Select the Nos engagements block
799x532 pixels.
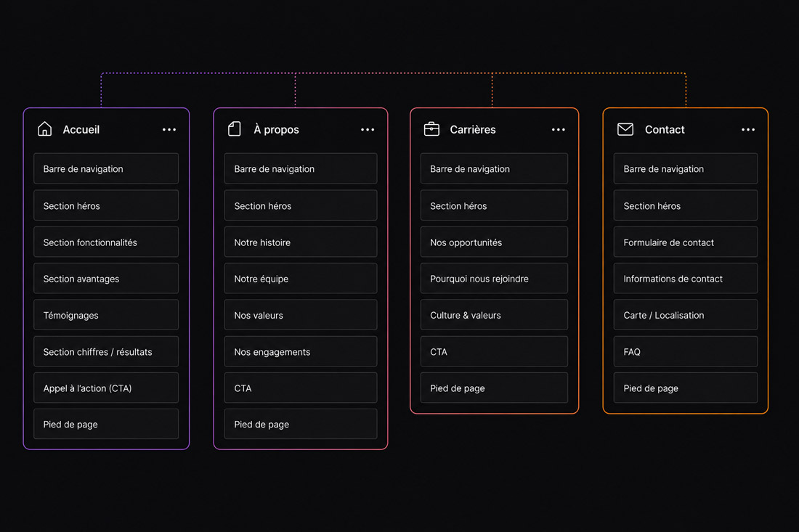pos(301,352)
